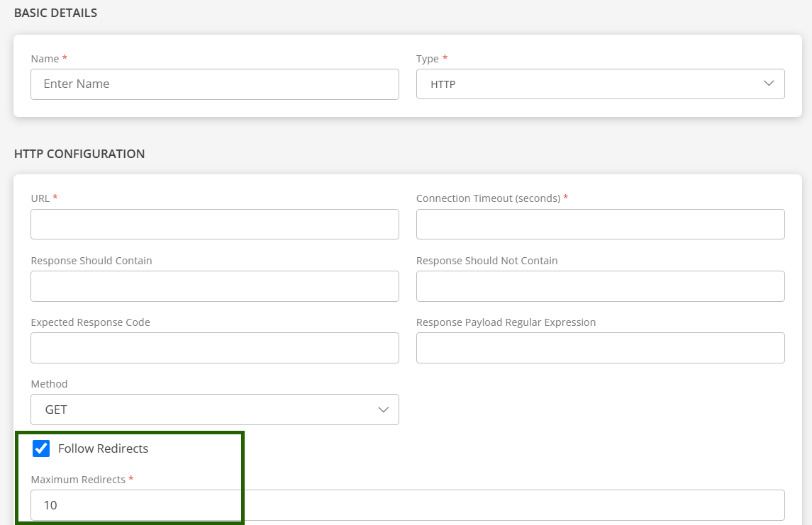This screenshot has height=525, width=812.
Task: Click the Follow Redirects label text
Action: (x=103, y=448)
